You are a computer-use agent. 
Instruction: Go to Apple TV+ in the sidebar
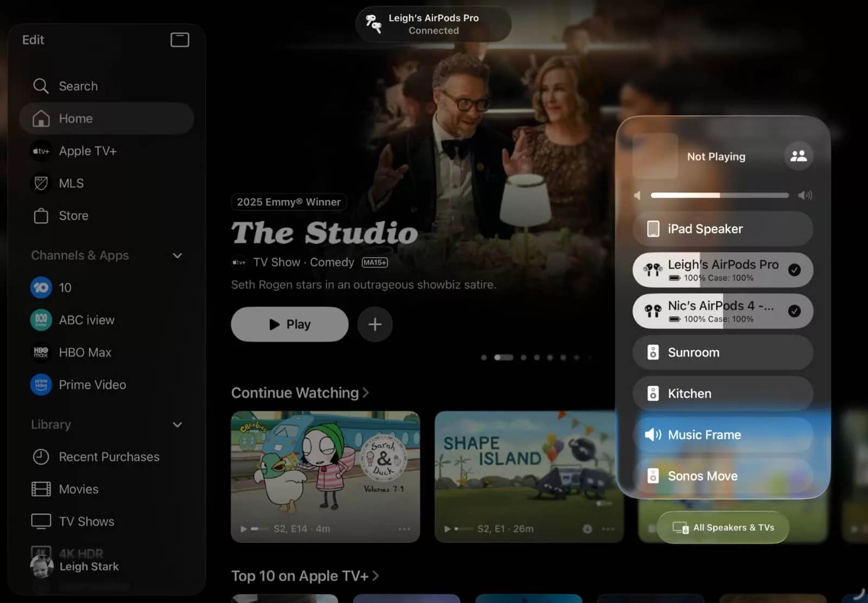point(87,151)
